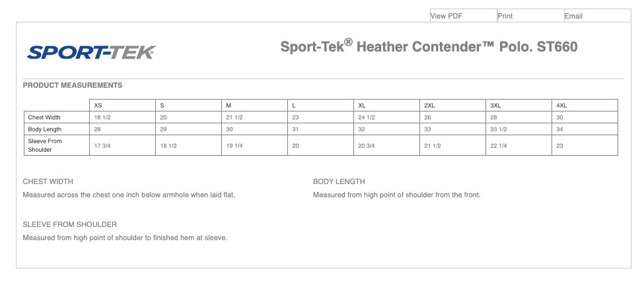Viewport: 644px width, 283px height.
Task: Select the 2XL size column header
Action: coord(429,106)
